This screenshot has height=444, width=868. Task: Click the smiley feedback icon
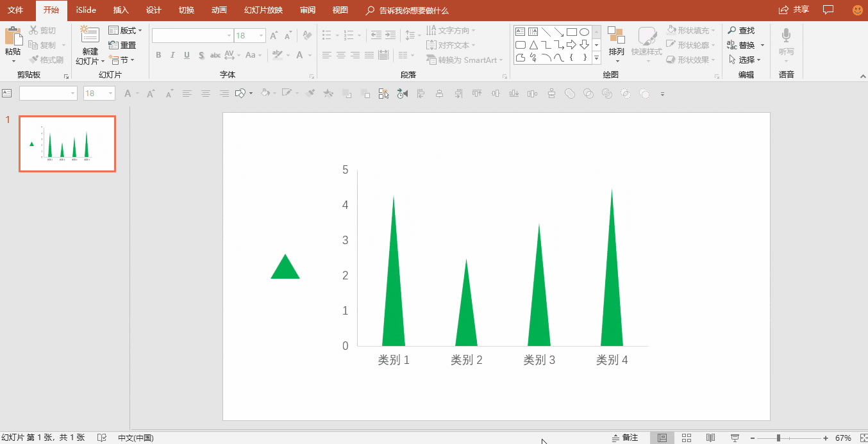click(x=857, y=10)
